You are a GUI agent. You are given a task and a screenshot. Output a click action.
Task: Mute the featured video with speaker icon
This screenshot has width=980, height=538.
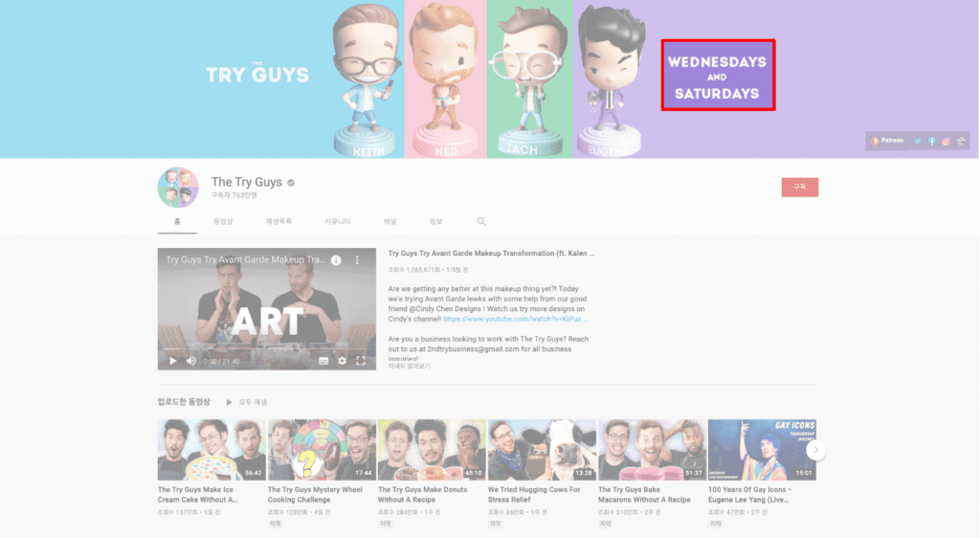(191, 361)
